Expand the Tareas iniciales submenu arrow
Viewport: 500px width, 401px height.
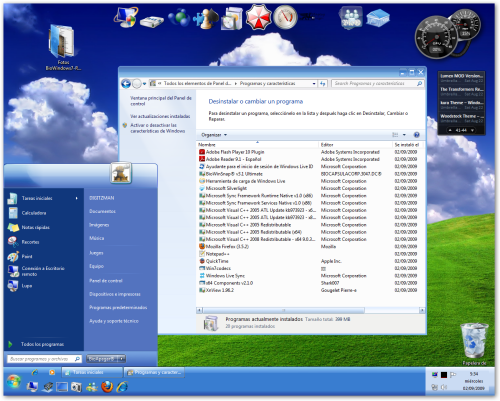77,198
